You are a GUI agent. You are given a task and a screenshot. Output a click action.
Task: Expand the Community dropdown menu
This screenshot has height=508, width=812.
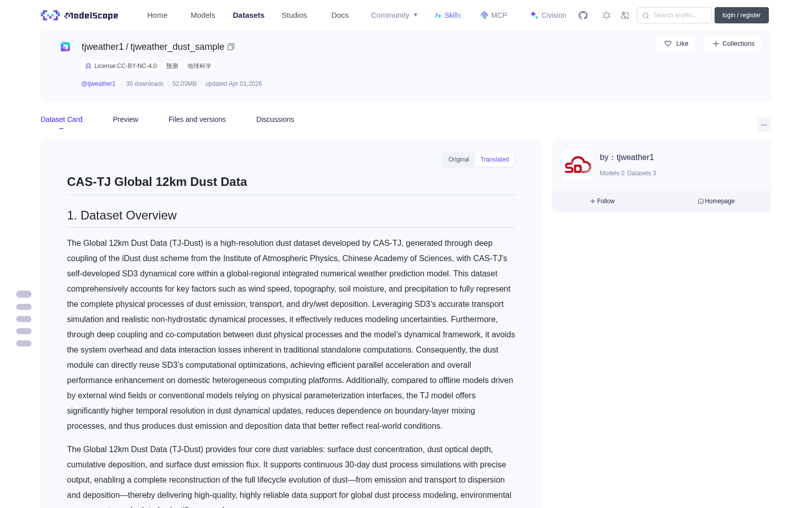click(394, 15)
